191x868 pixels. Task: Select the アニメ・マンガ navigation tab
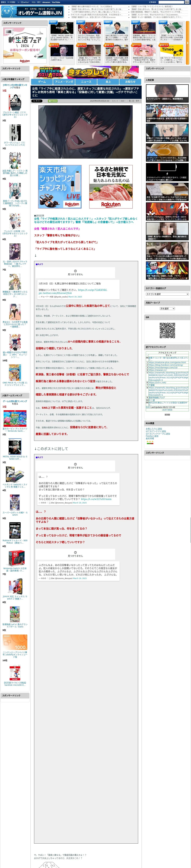point(64,82)
